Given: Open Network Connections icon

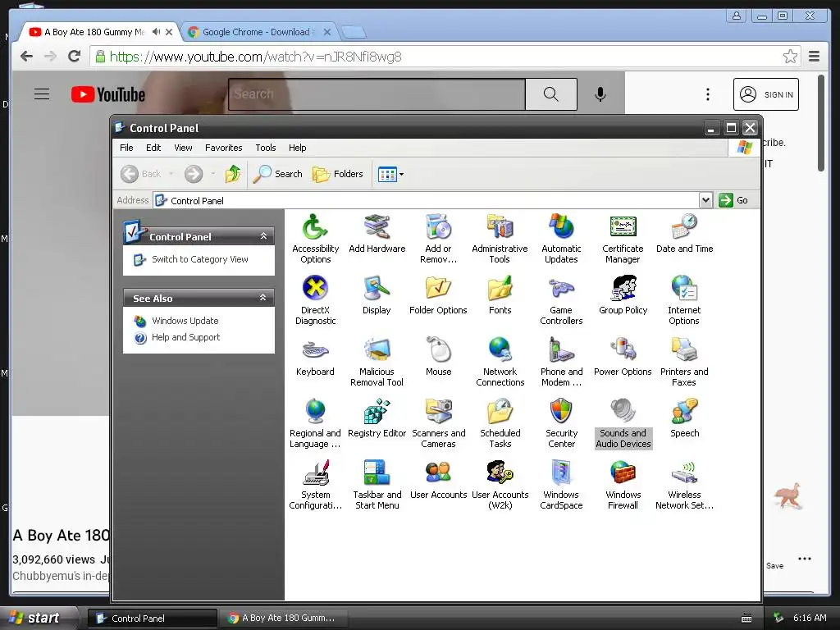Looking at the screenshot, I should click(500, 362).
